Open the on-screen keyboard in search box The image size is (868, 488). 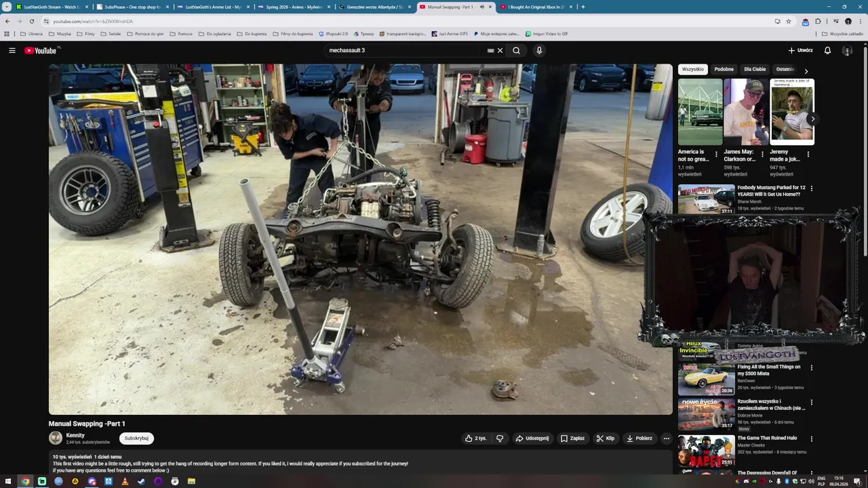click(490, 50)
